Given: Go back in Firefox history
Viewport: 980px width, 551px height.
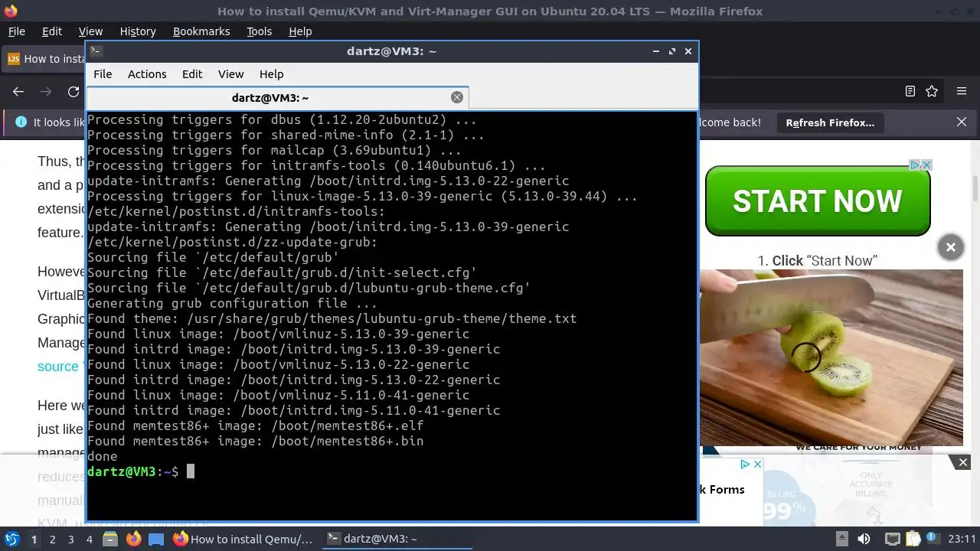Looking at the screenshot, I should pyautogui.click(x=18, y=91).
